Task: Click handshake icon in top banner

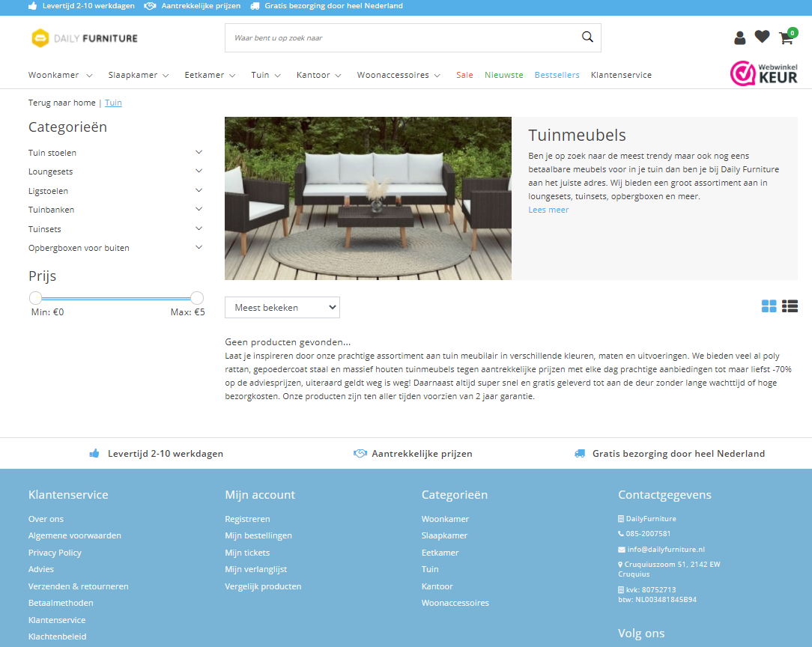Action: pos(150,6)
